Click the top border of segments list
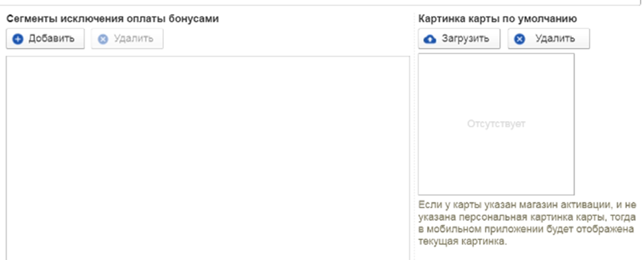 pyautogui.click(x=208, y=56)
